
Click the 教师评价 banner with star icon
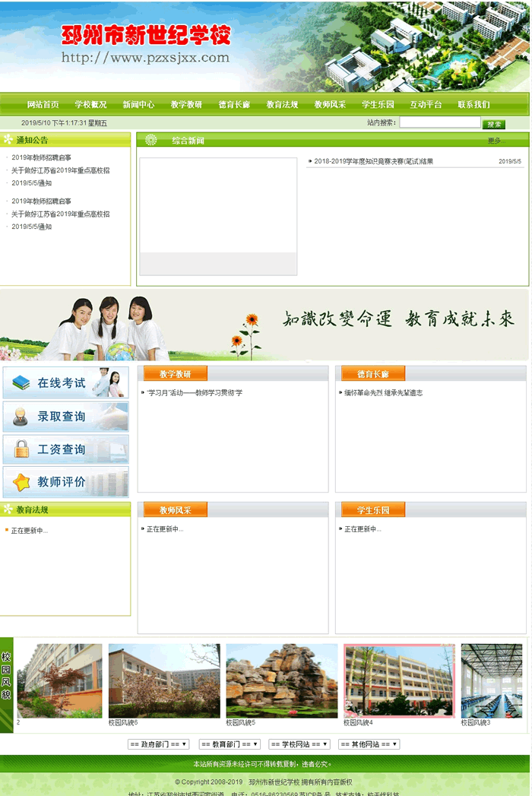65,482
